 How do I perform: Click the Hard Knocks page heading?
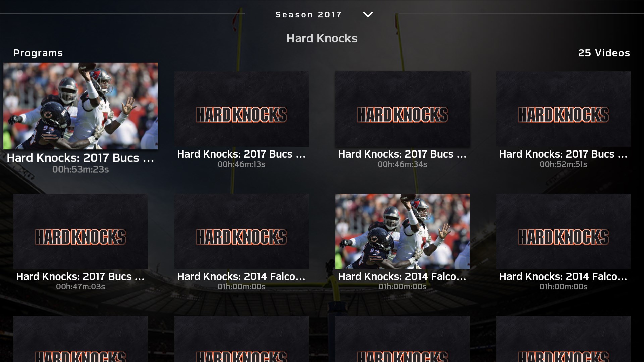pos(322,38)
